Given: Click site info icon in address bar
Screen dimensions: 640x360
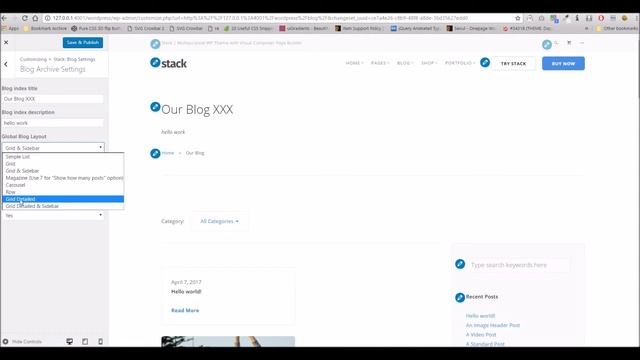Looking at the screenshot, I should click(x=47, y=18).
